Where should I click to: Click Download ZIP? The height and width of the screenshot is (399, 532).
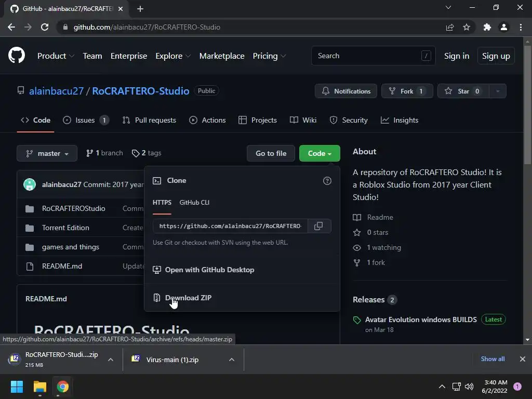(188, 298)
